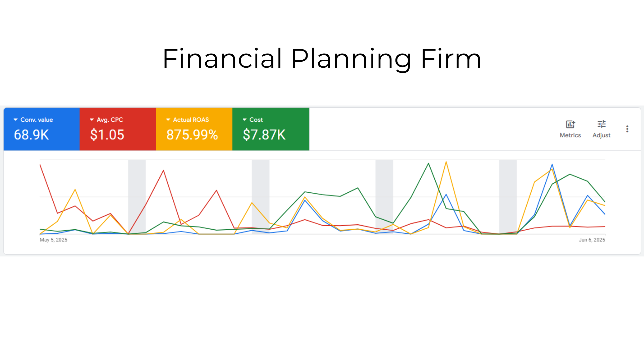Screen dimensions: 644x362
Task: Select the red Avg. CPC metric card
Action: [118, 129]
